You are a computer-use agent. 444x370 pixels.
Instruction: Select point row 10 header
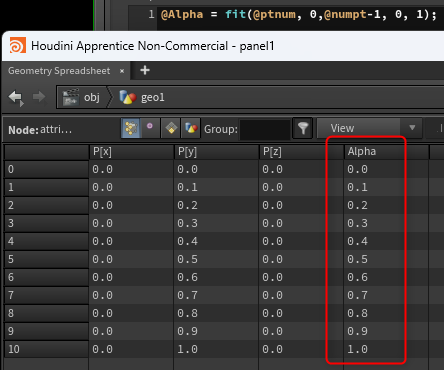coord(46,349)
